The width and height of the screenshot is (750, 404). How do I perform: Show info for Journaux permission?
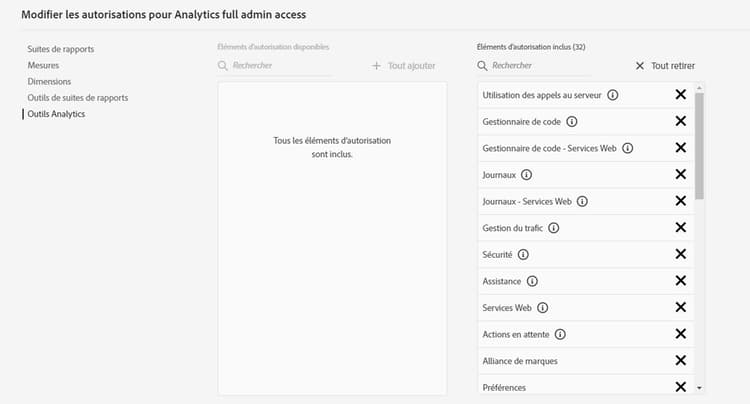(526, 175)
